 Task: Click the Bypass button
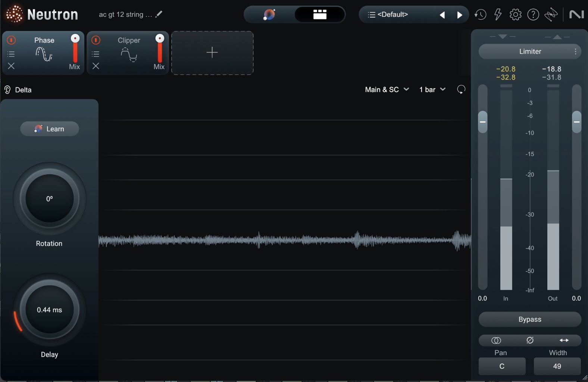(x=530, y=319)
